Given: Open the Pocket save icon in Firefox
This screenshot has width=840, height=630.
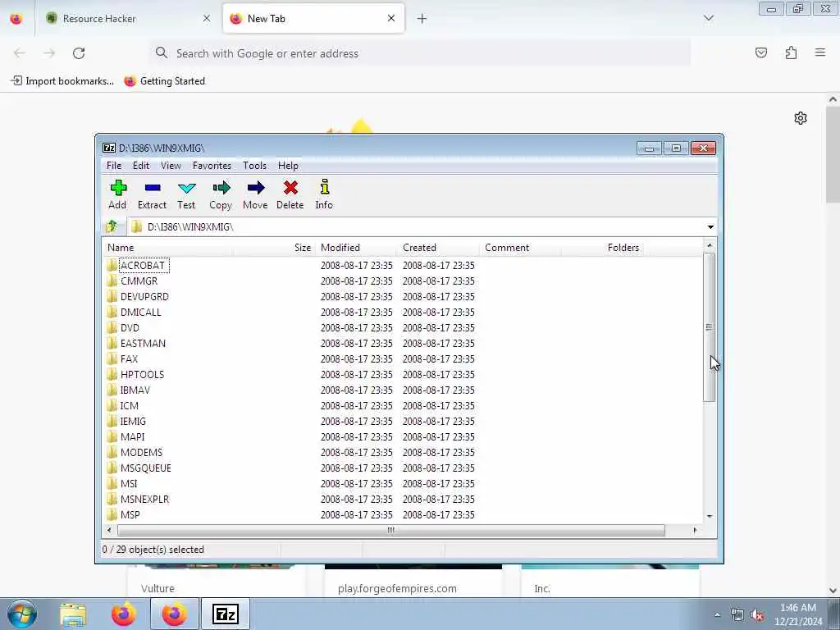Looking at the screenshot, I should (760, 52).
